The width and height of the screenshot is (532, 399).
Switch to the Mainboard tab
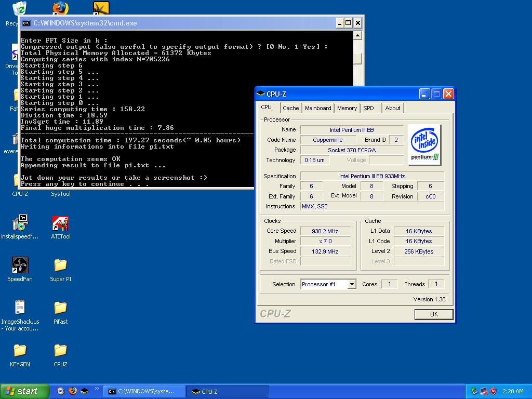pyautogui.click(x=318, y=108)
